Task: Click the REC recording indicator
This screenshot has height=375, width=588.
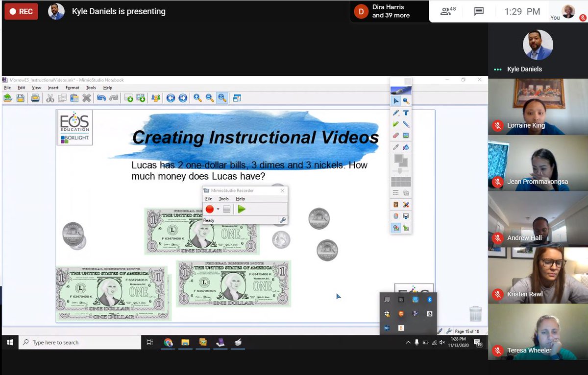Action: coord(21,10)
